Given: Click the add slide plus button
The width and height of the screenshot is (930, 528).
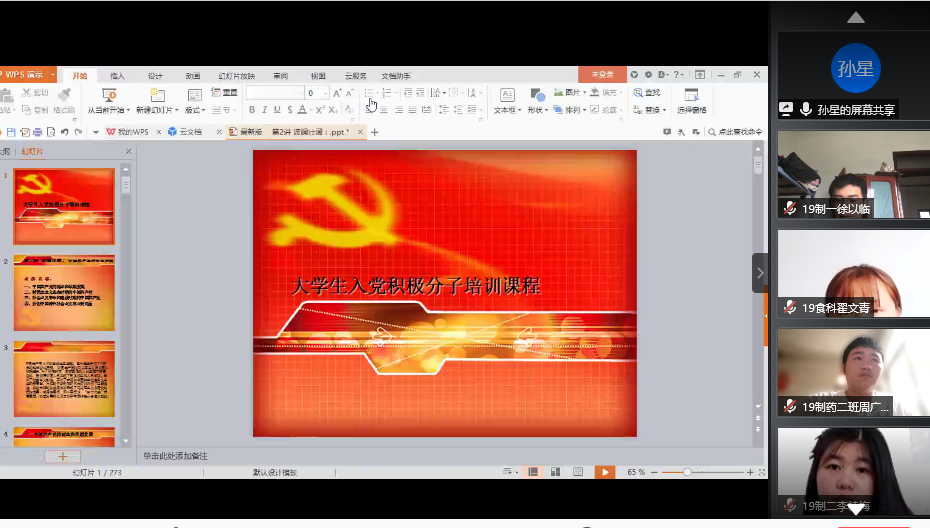Looking at the screenshot, I should click(62, 456).
